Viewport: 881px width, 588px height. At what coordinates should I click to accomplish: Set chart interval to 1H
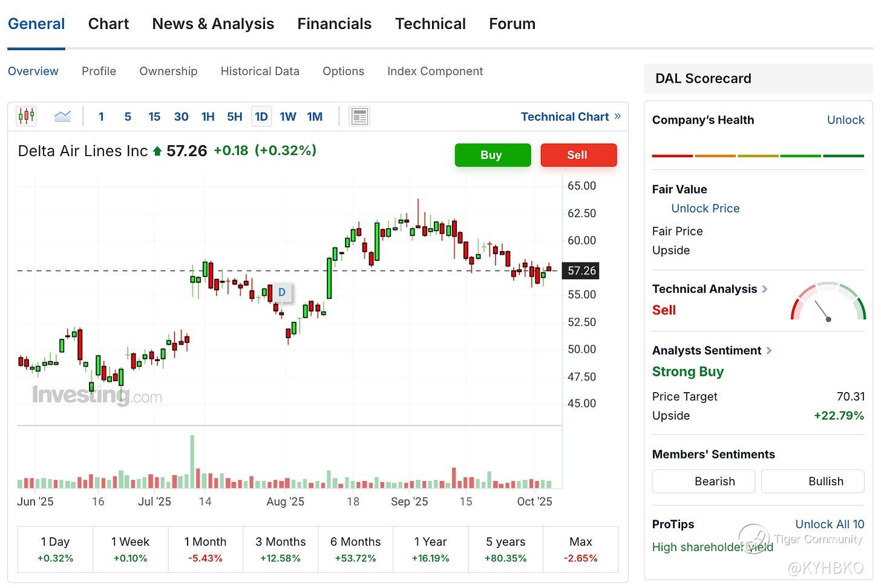click(208, 117)
